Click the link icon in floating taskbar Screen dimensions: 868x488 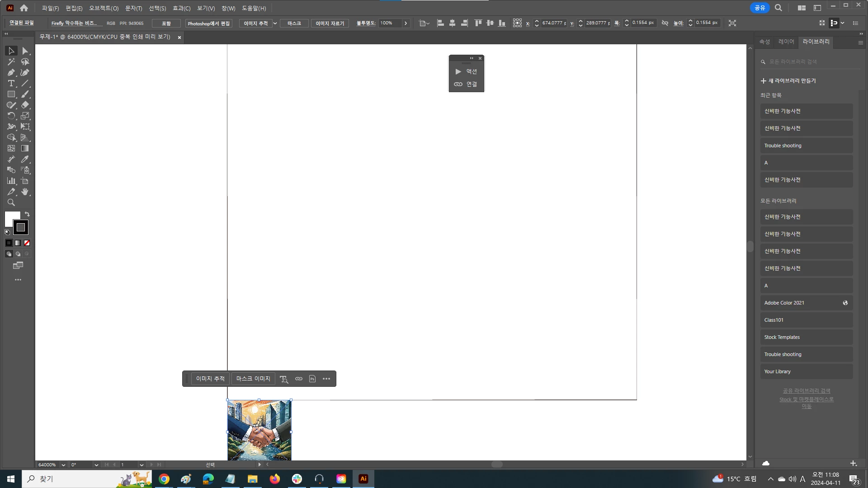coord(299,379)
